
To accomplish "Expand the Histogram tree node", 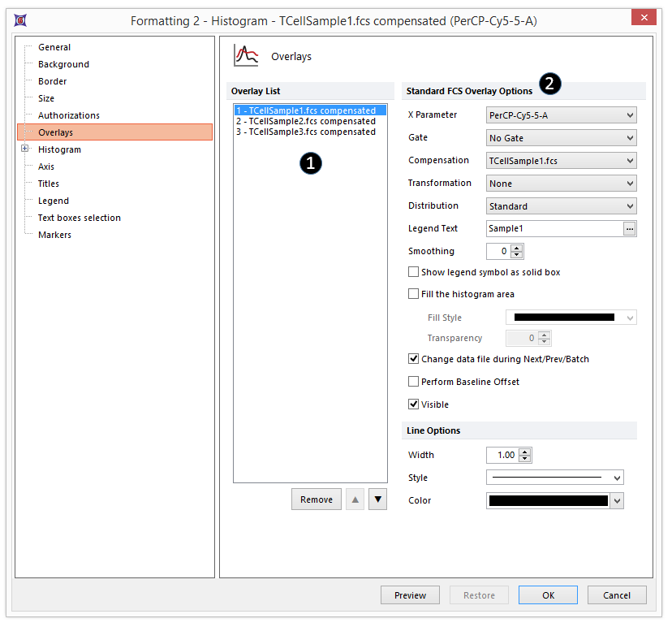I will tap(24, 149).
